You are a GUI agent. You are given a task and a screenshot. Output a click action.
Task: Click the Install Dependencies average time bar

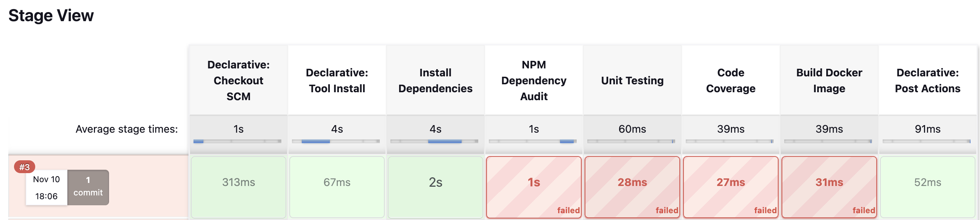[434, 141]
